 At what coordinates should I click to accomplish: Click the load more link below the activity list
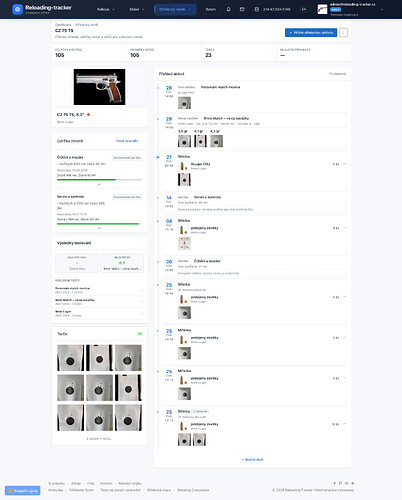click(252, 459)
